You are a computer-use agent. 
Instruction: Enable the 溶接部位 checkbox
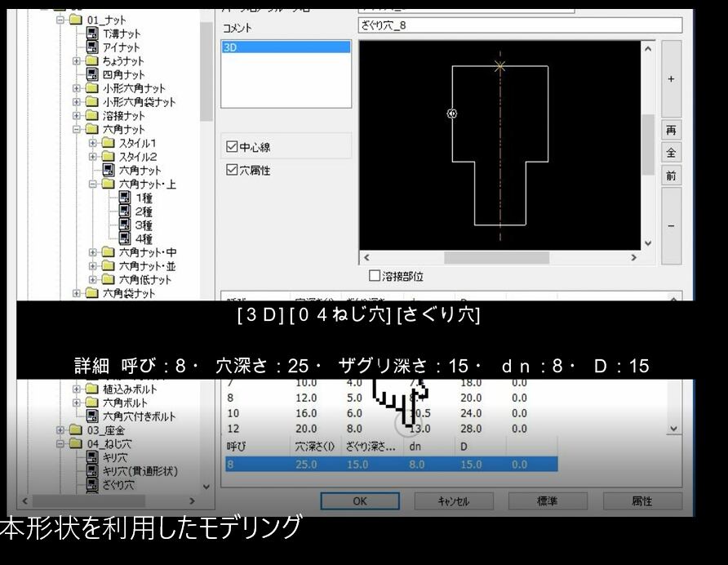click(x=375, y=277)
